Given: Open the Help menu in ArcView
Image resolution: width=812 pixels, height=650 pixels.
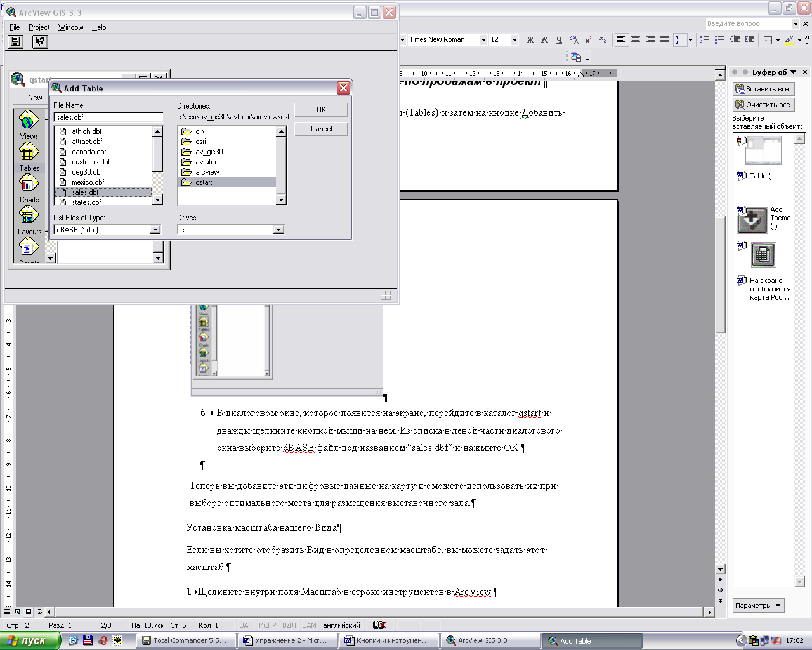Looking at the screenshot, I should [x=99, y=27].
